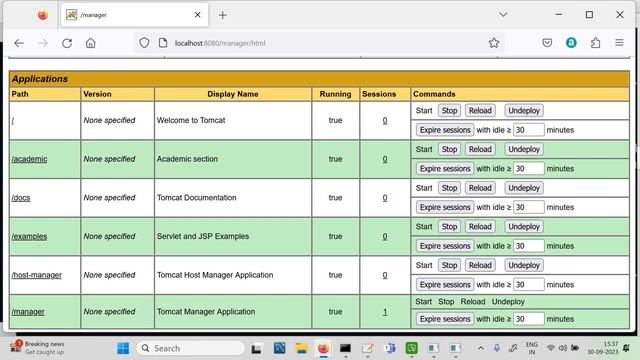Undeploy the /docs application
Image resolution: width=640 pixels, height=360 pixels.
tap(524, 188)
